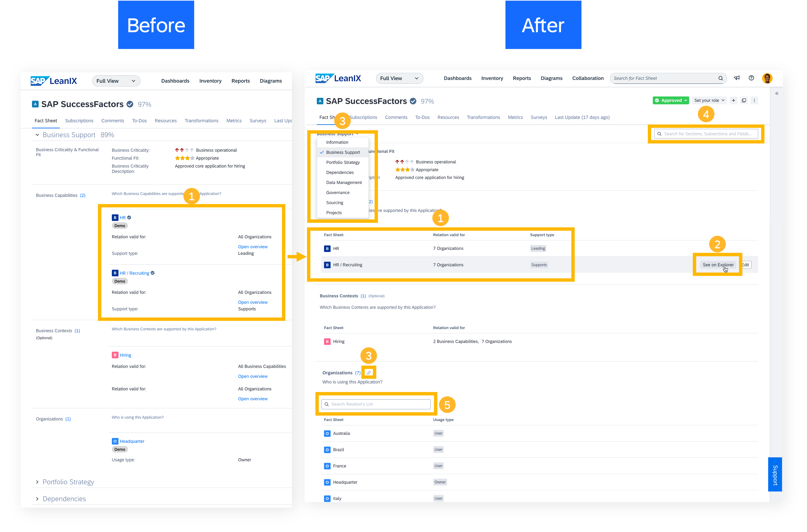Open the Set your role dropdown
Image resolution: width=807 pixels, height=532 pixels.
click(709, 100)
